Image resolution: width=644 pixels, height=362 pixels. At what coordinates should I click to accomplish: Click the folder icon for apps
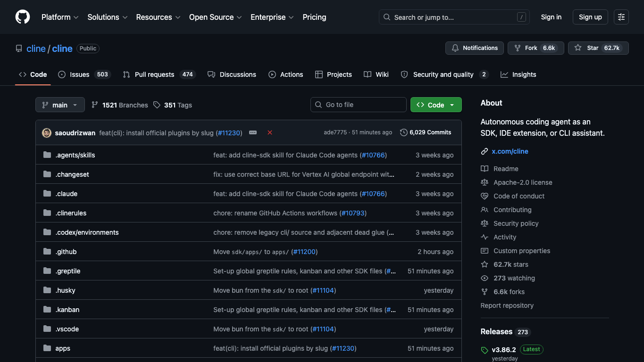point(47,348)
